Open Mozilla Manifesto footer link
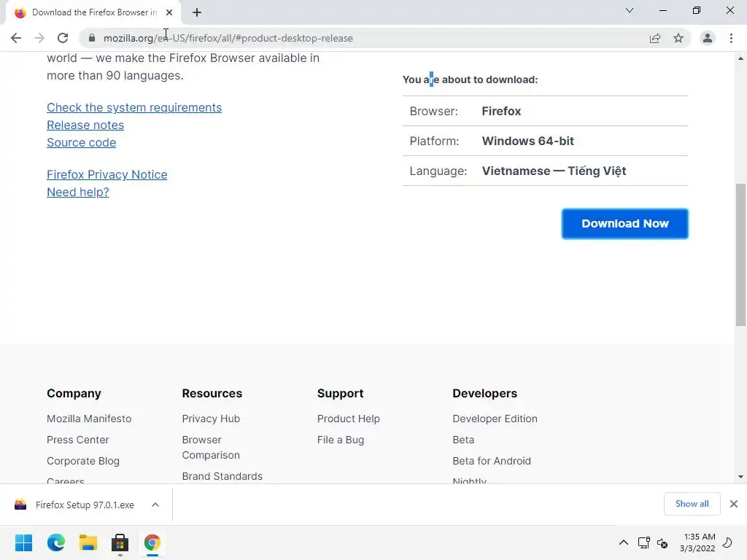Screen dimensions: 747x560 tap(89, 419)
